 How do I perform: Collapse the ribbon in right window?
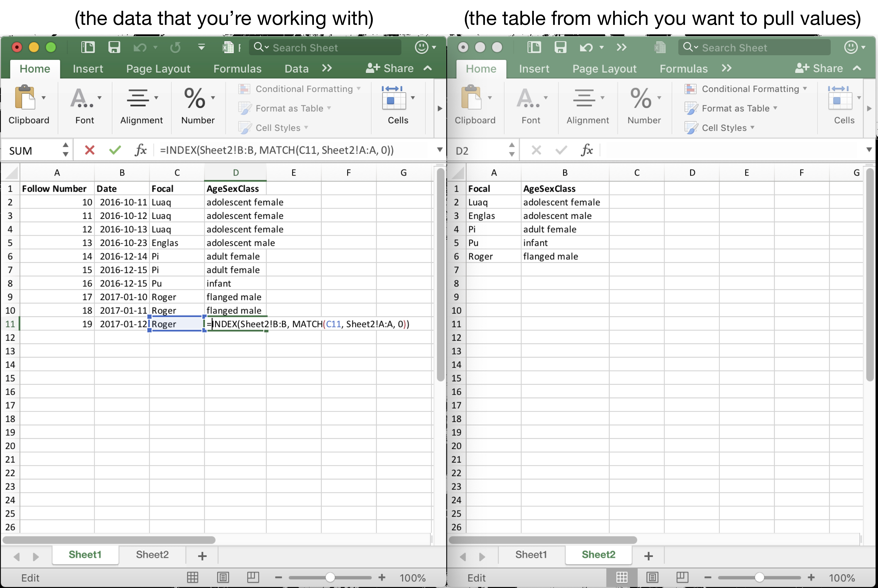857,68
